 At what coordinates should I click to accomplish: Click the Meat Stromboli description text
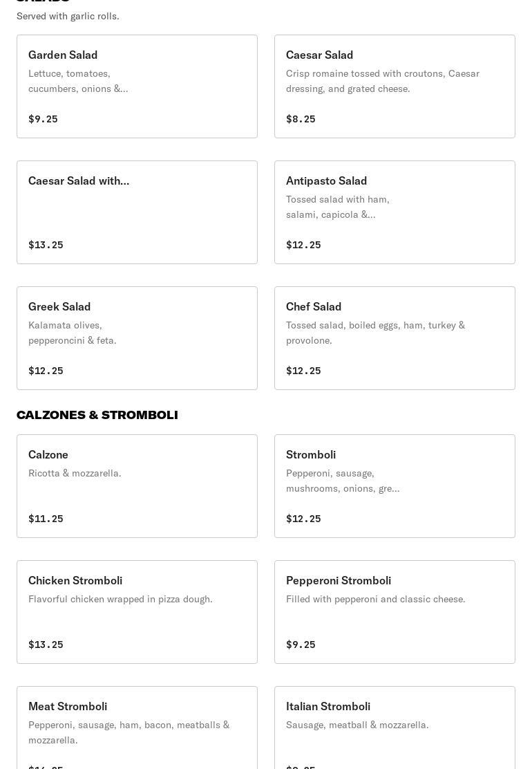point(129,732)
